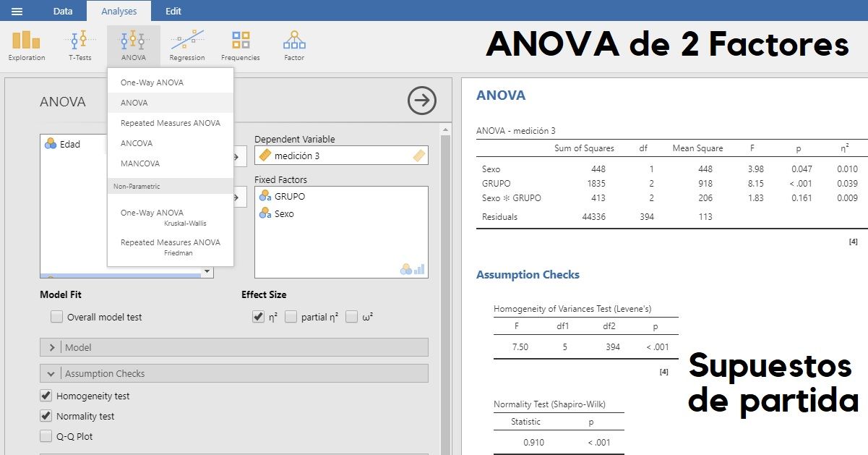Open the T-Tests analyses icon

pos(79,43)
